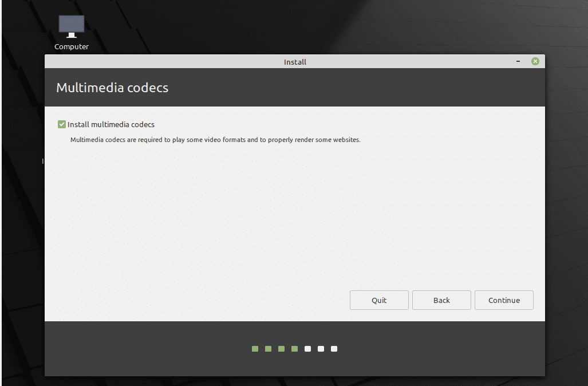Click the first green progress square
This screenshot has height=386, width=588.
[x=254, y=348]
